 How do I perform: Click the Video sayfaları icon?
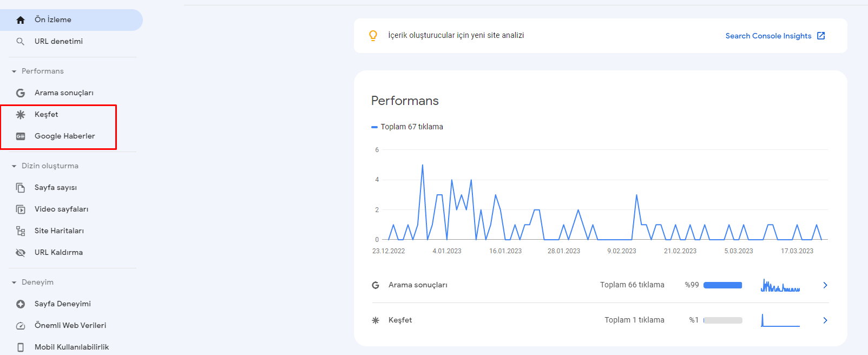coord(21,209)
